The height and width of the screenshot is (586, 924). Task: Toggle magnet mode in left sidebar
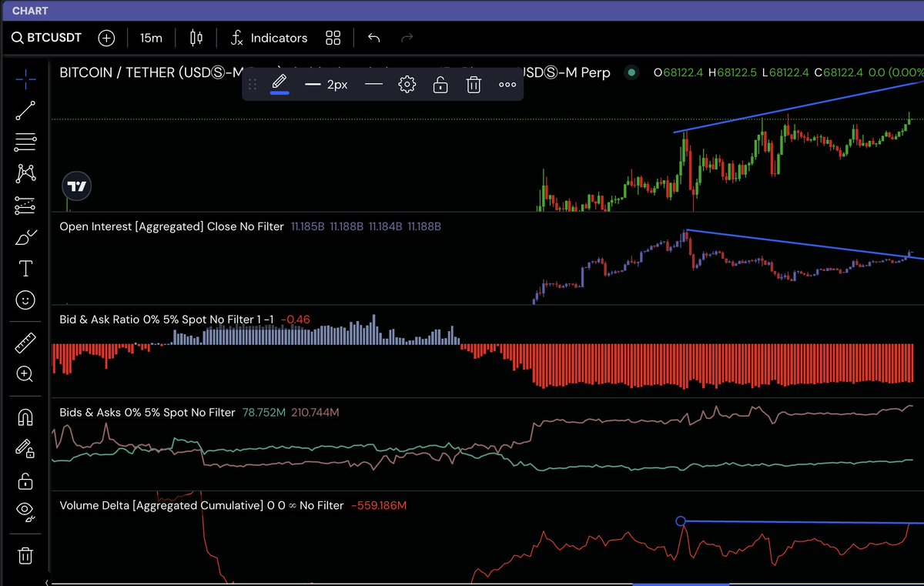pyautogui.click(x=25, y=417)
